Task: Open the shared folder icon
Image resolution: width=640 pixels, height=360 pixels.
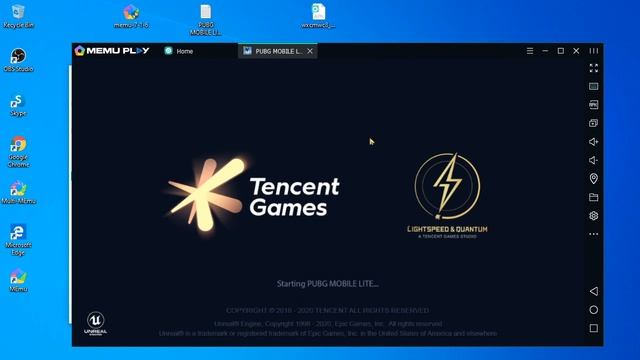Action: click(594, 197)
